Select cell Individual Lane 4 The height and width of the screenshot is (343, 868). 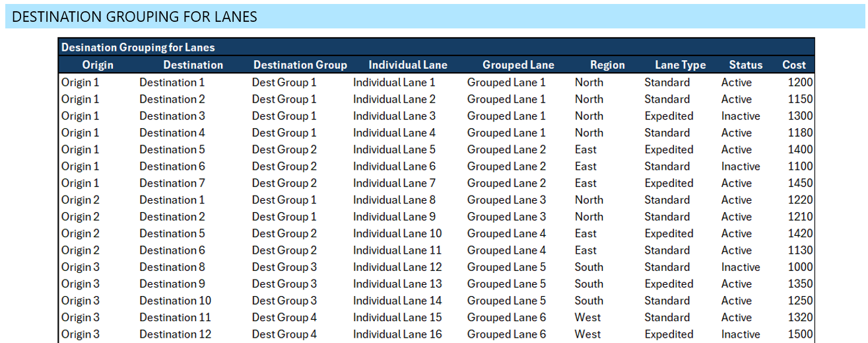394,133
